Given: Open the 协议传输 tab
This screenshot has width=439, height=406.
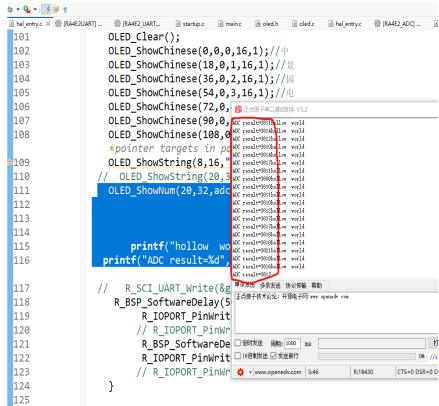Looking at the screenshot, I should tap(296, 285).
